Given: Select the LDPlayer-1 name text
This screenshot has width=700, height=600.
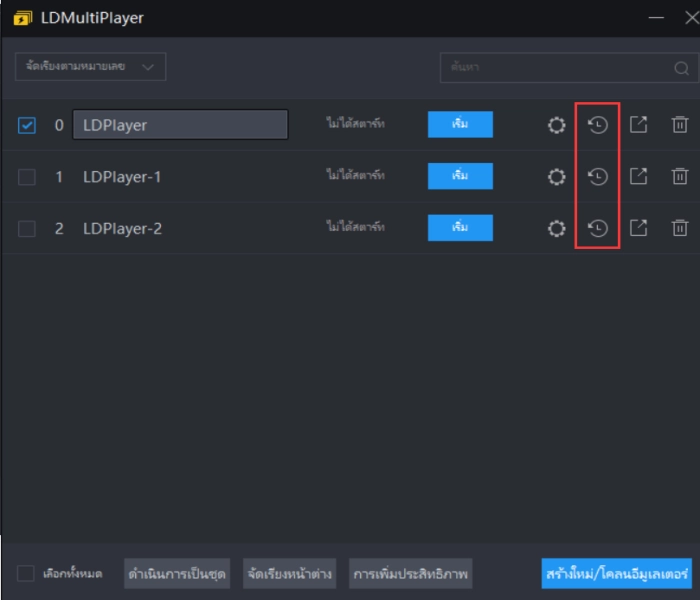Looking at the screenshot, I should click(122, 177).
